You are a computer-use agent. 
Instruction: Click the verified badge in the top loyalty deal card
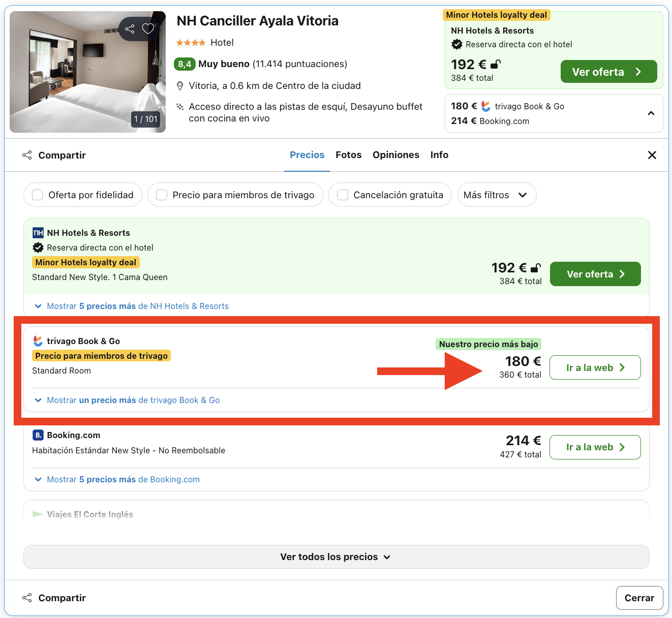[457, 44]
